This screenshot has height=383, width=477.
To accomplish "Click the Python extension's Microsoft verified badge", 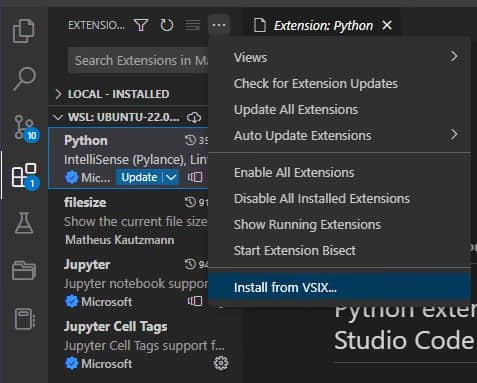I will point(71,177).
